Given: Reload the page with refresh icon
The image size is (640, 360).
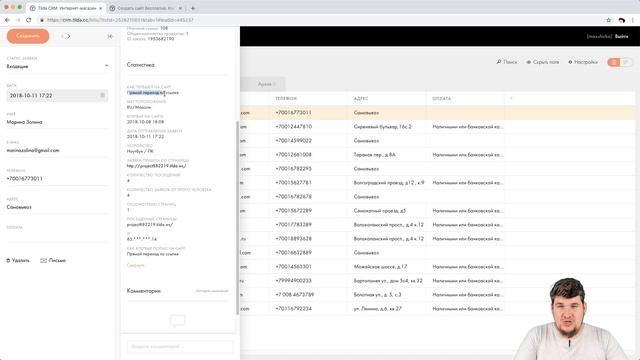Looking at the screenshot, I should click(x=29, y=20).
